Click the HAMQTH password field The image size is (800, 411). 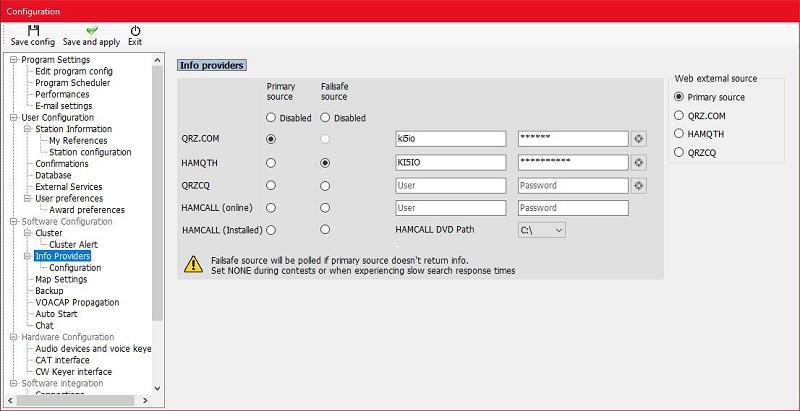point(573,163)
